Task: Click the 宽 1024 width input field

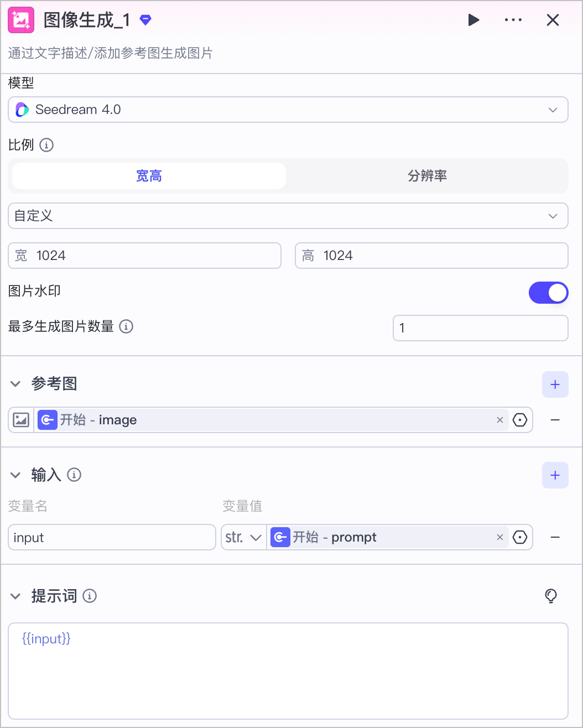Action: click(x=144, y=256)
